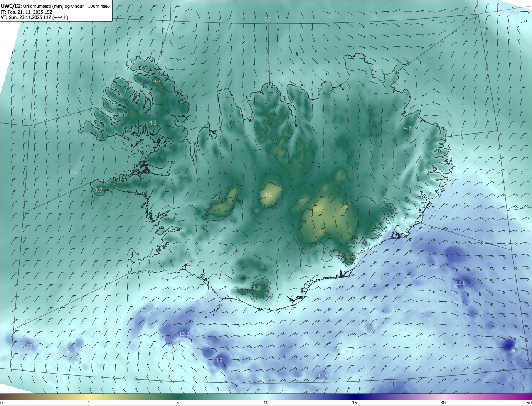Click the title 'Úrkomumætti (mm) og vindur í 100m hæð'
This screenshot has height=406, width=532.
click(x=66, y=6)
